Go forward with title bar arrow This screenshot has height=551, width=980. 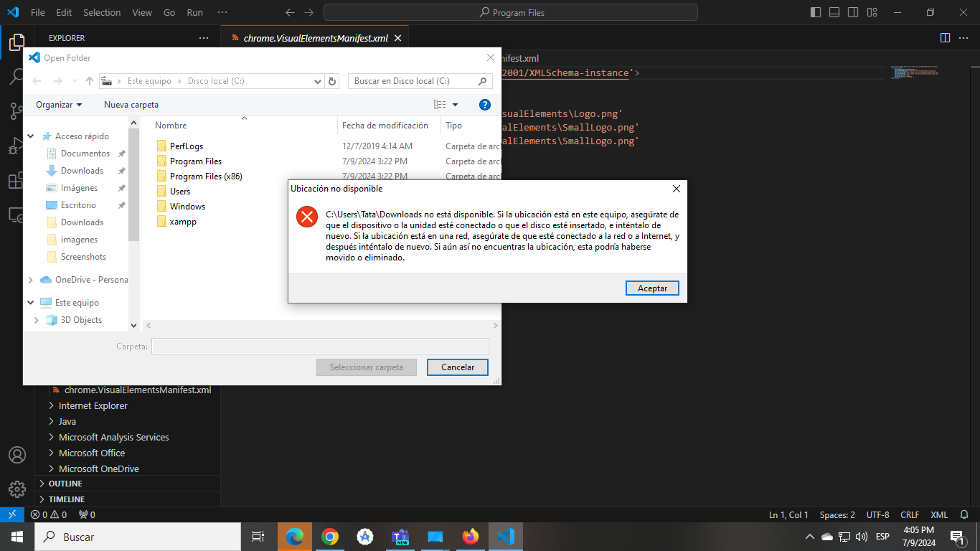click(308, 12)
